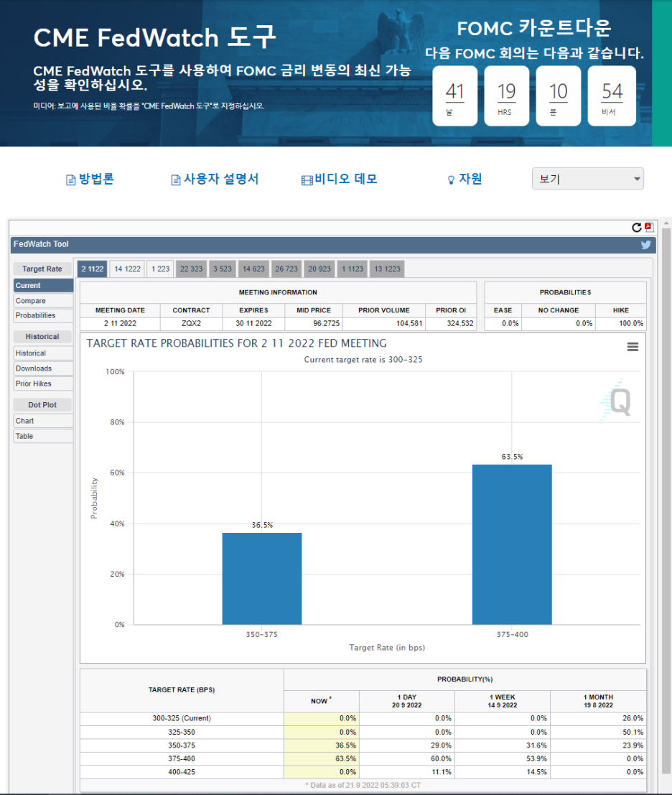
Task: Click the 자원 lightbulb icon
Action: 451,180
